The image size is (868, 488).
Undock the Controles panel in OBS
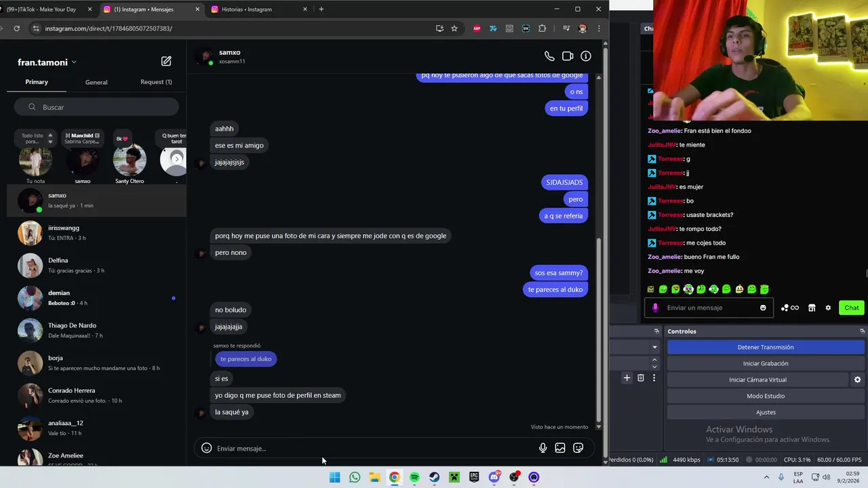(x=862, y=331)
